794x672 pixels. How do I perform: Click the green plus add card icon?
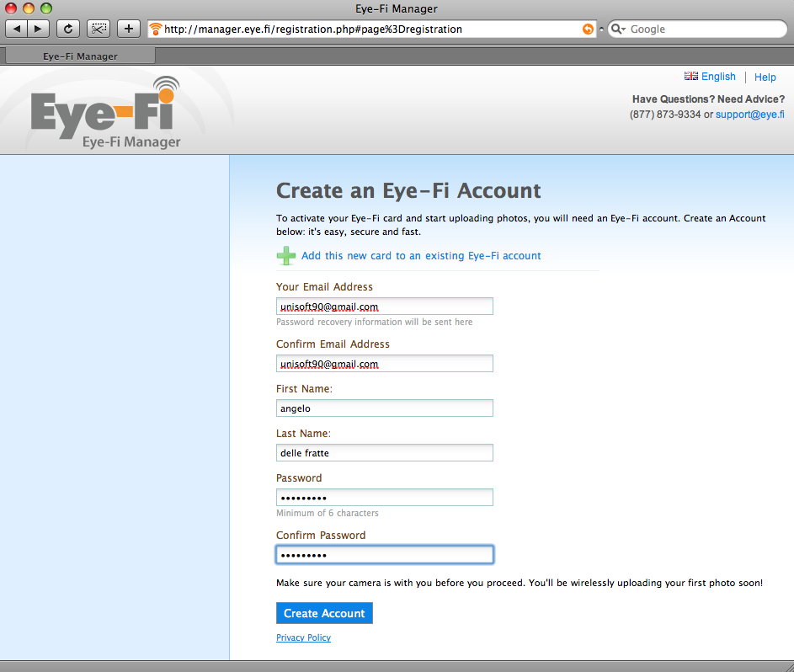click(286, 256)
